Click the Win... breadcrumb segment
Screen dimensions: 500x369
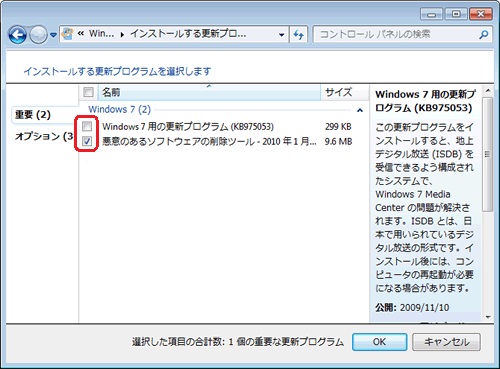click(102, 34)
